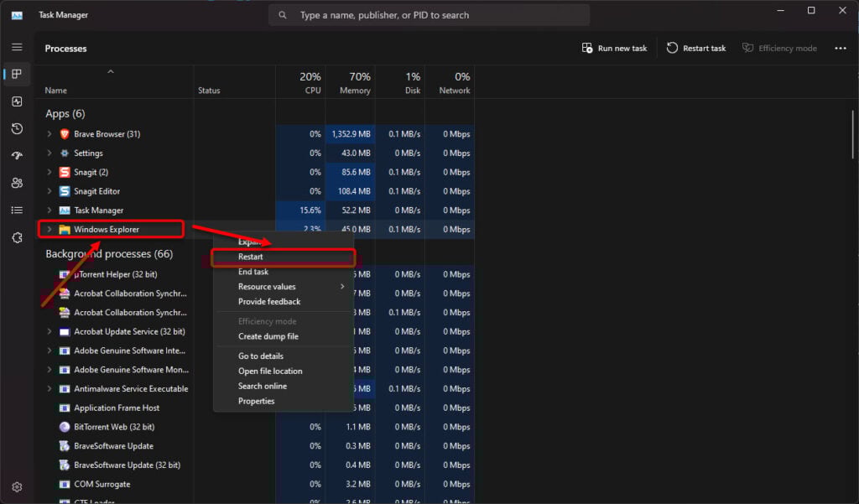Click the Task Manager title bar app icon

(x=17, y=15)
